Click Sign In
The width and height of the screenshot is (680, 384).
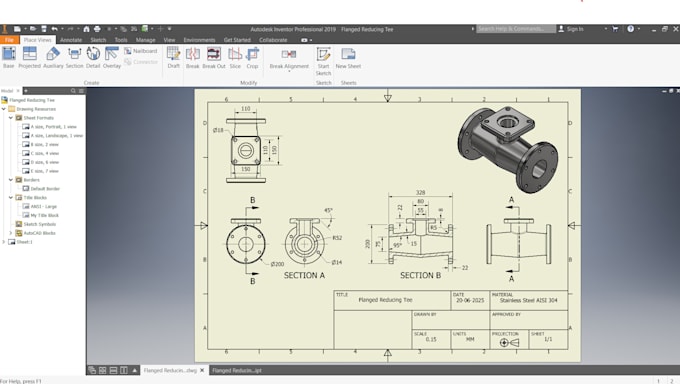[x=571, y=29]
